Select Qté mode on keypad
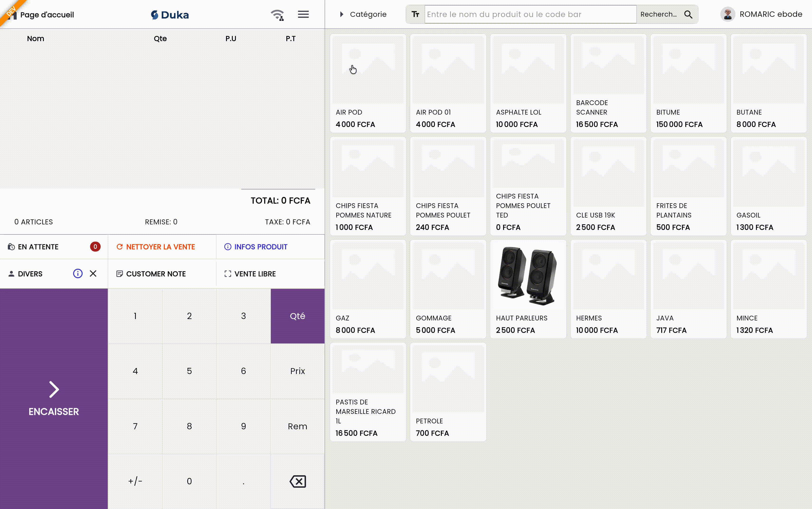Image resolution: width=812 pixels, height=509 pixels. coord(297,316)
